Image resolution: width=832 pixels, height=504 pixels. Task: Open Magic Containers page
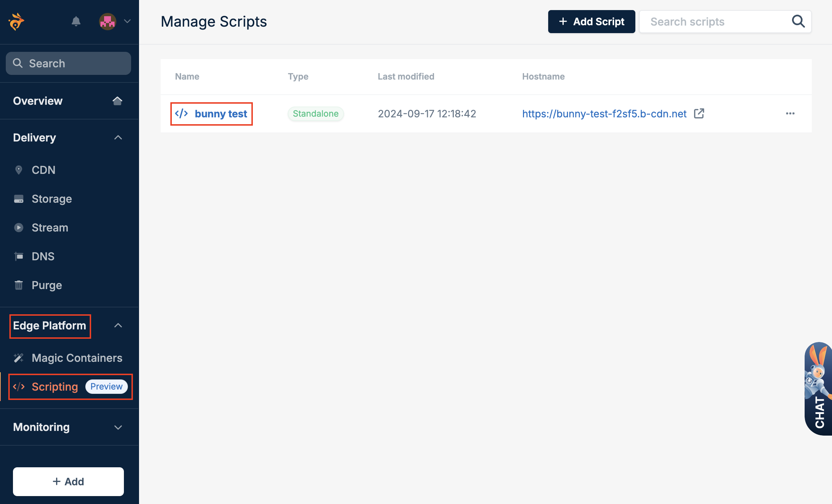77,358
